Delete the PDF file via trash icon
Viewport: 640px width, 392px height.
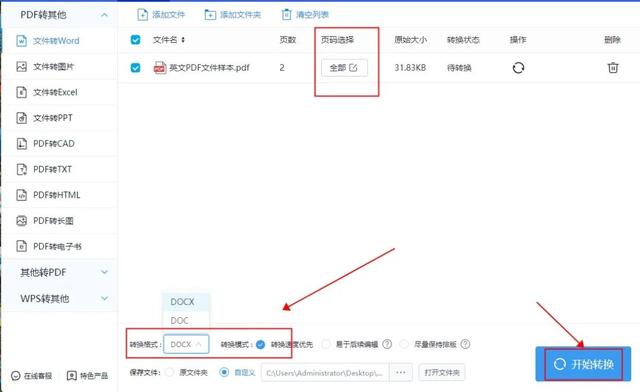(x=613, y=67)
